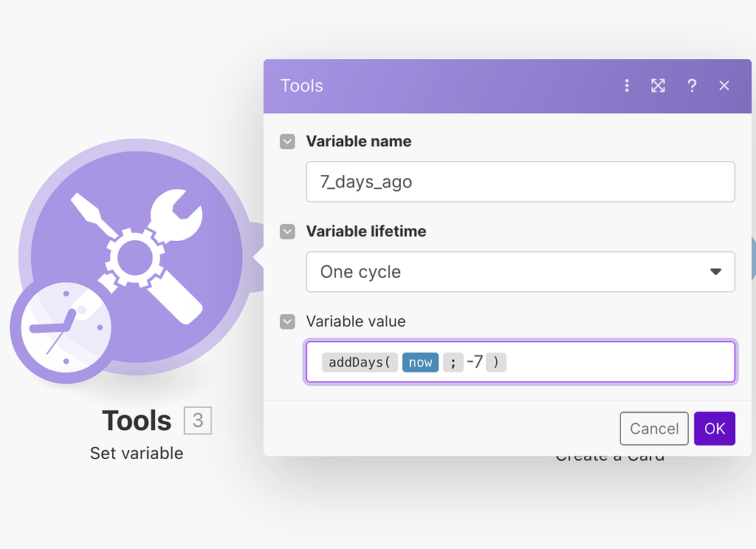The image size is (756, 549).
Task: Click the addDays( function token
Action: tap(360, 362)
